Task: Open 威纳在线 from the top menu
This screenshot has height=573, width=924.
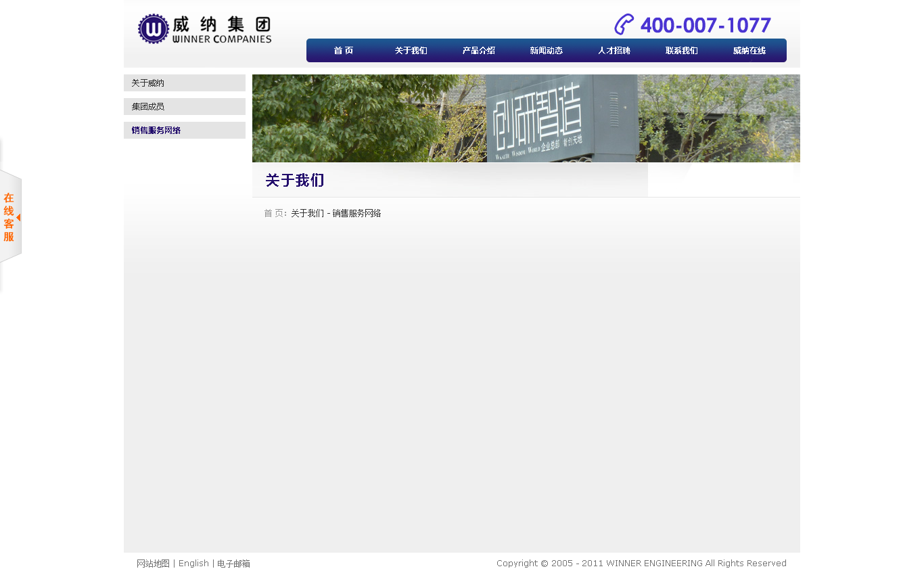Action: (749, 51)
